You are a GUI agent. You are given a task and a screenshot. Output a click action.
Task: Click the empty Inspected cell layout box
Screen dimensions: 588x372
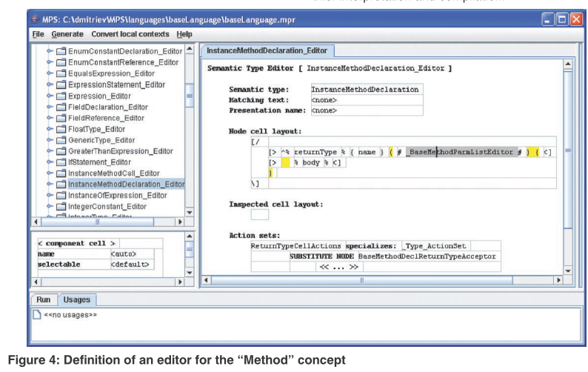tap(259, 215)
